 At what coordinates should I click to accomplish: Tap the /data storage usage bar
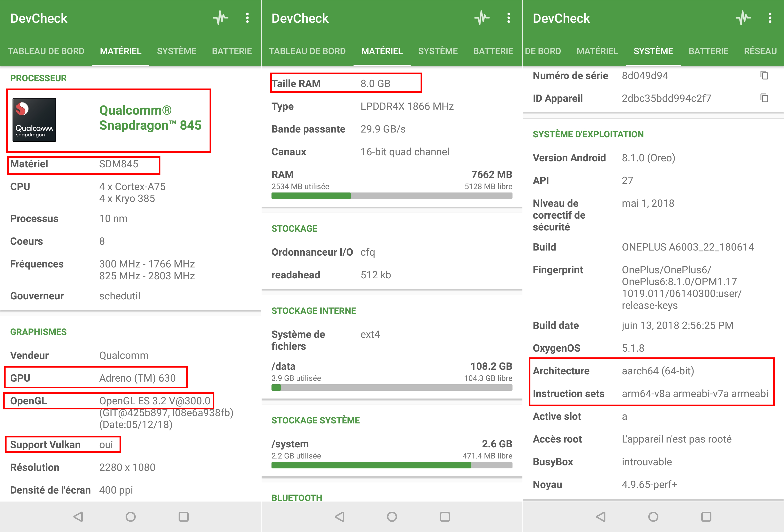(x=392, y=387)
